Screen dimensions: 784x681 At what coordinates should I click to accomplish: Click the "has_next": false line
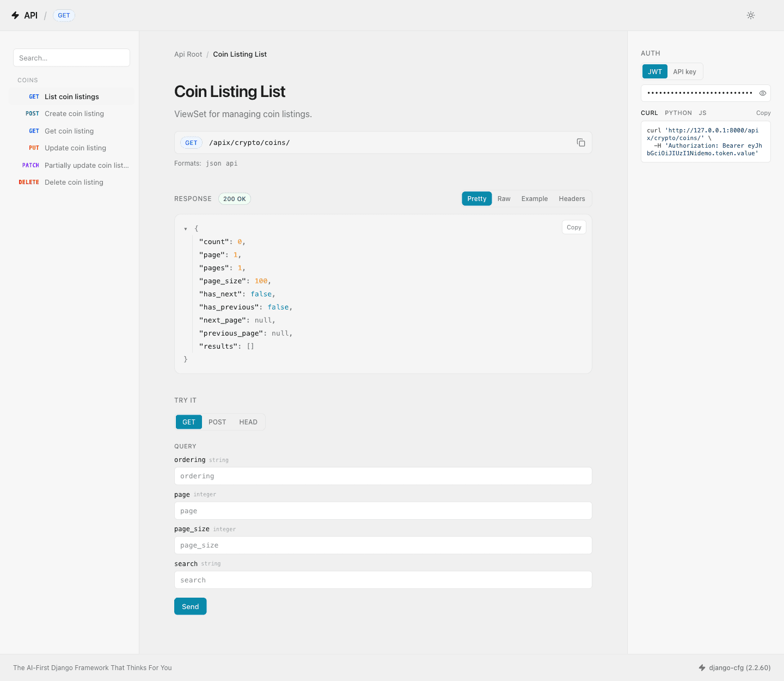click(237, 294)
